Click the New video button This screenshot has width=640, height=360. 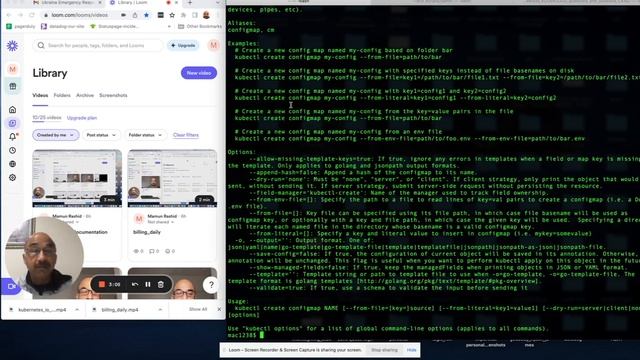coord(199,73)
